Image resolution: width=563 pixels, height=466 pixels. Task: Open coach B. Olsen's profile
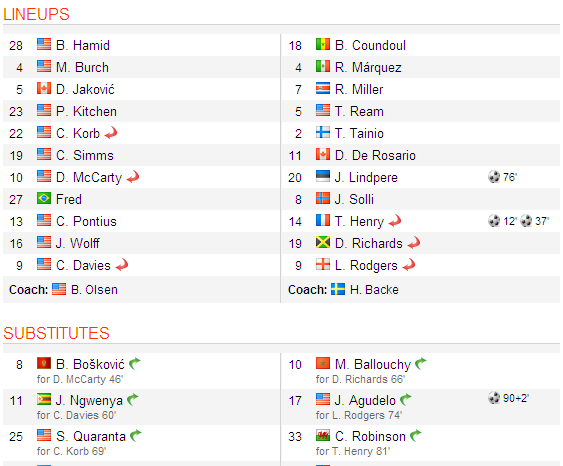tap(94, 289)
